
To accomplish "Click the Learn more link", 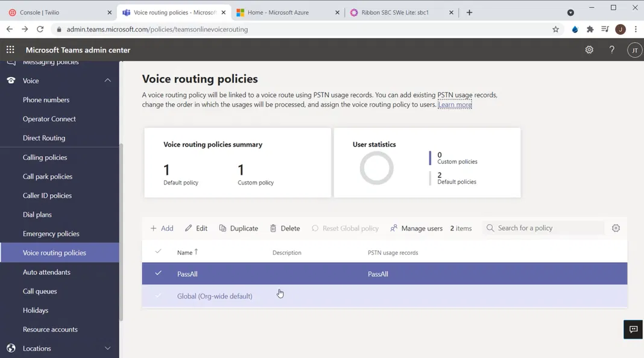I will [455, 105].
